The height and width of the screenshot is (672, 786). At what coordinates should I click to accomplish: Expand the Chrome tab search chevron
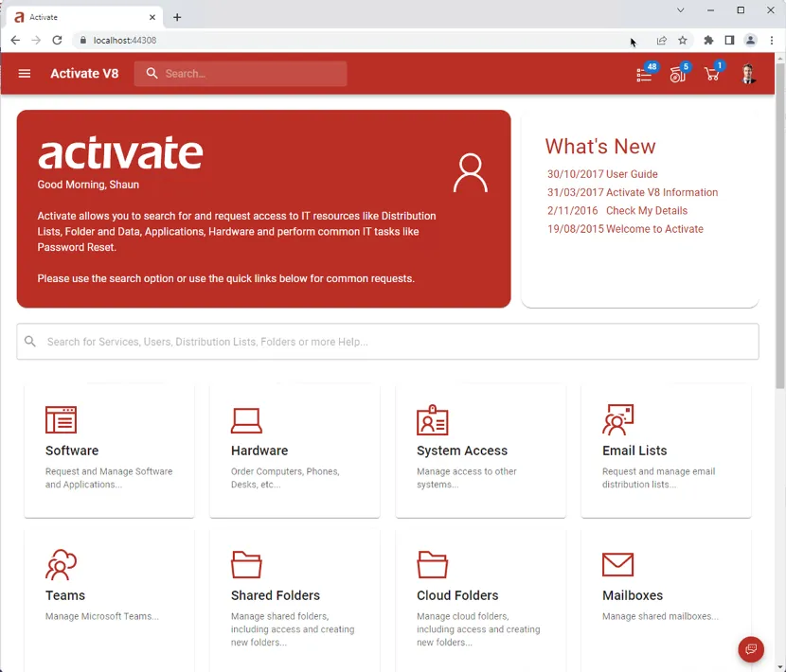click(680, 10)
